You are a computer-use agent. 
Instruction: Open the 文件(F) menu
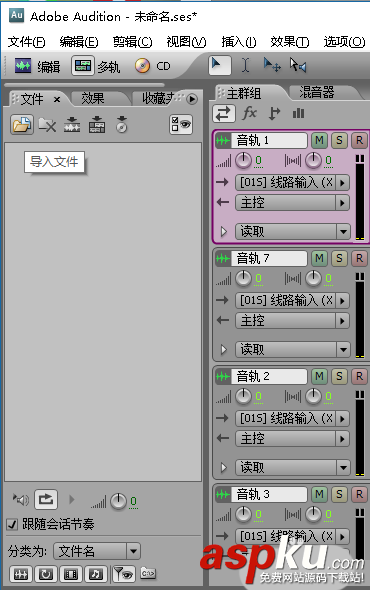26,41
